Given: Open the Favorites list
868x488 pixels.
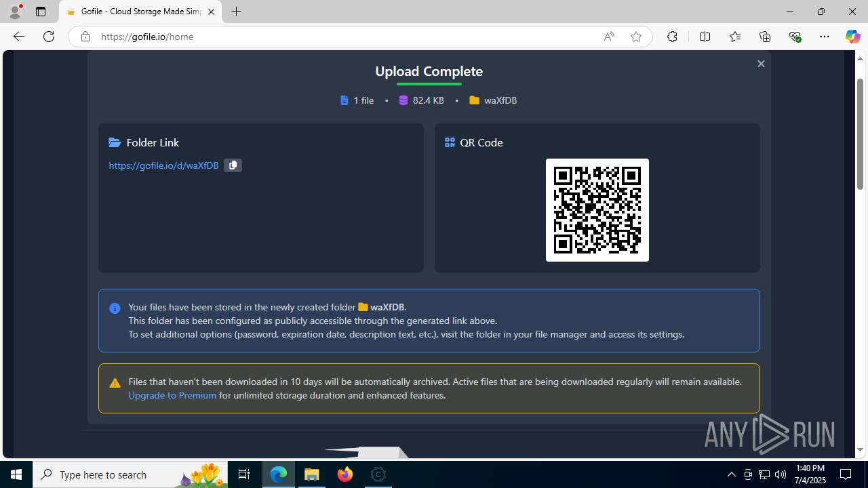Looking at the screenshot, I should [735, 37].
